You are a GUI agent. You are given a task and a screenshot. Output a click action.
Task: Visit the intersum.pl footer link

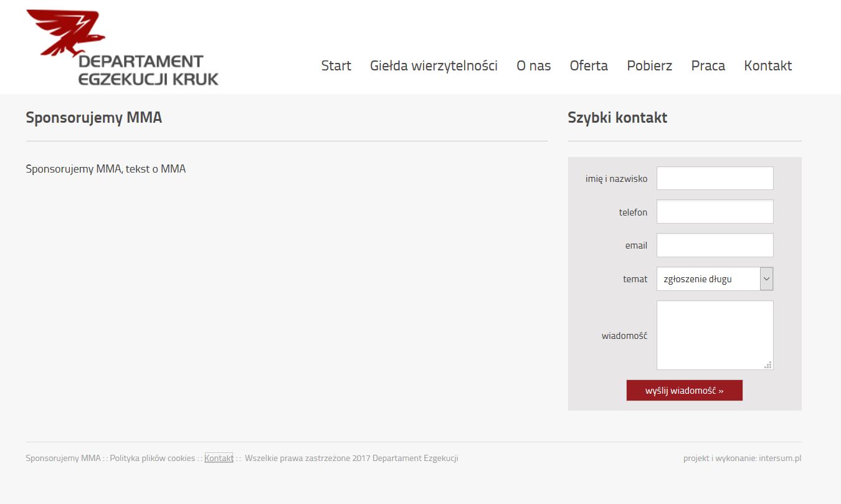click(x=779, y=459)
